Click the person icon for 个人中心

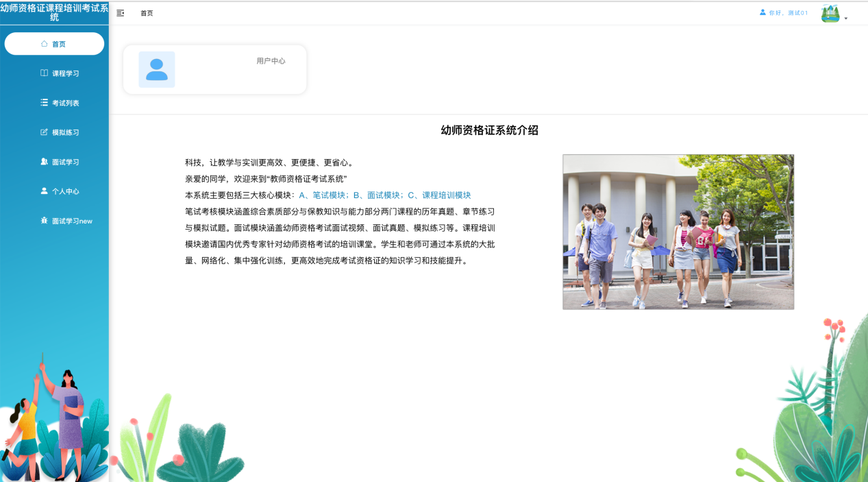point(44,191)
